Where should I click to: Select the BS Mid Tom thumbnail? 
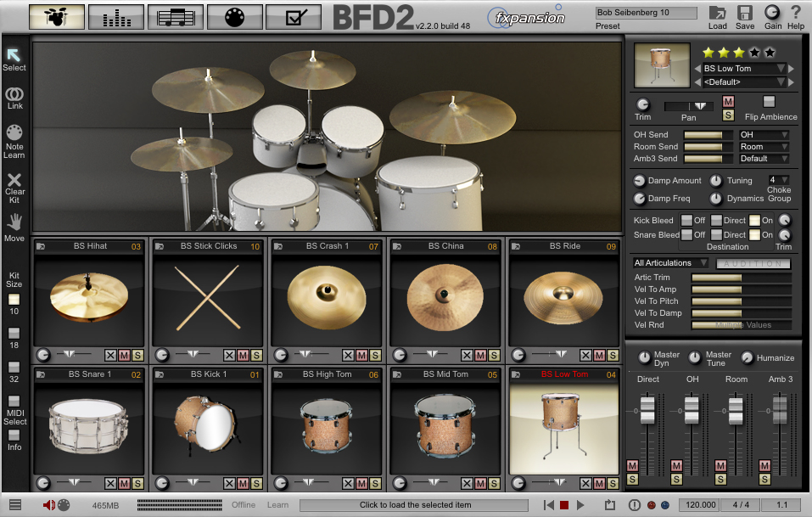[445, 427]
